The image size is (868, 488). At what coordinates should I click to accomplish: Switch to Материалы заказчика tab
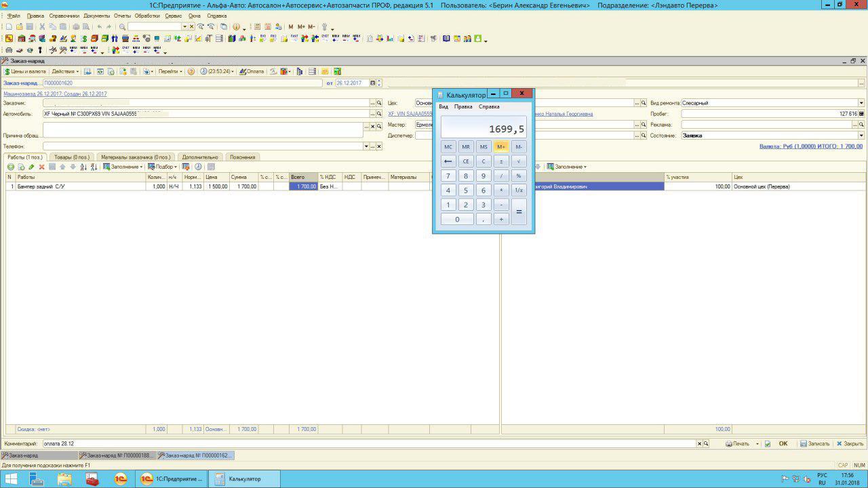(136, 157)
